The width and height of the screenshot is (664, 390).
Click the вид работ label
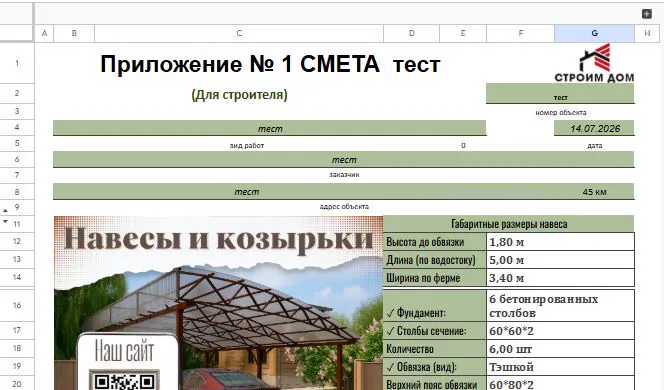click(x=246, y=146)
